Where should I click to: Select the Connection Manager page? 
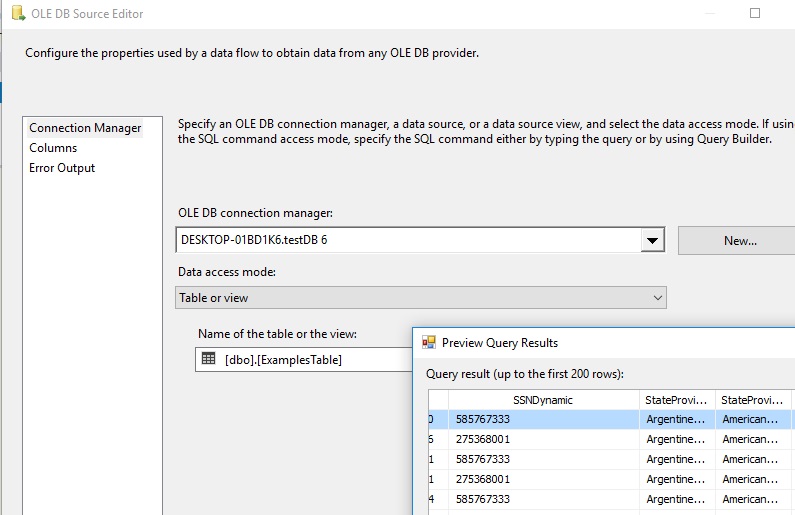coord(85,128)
